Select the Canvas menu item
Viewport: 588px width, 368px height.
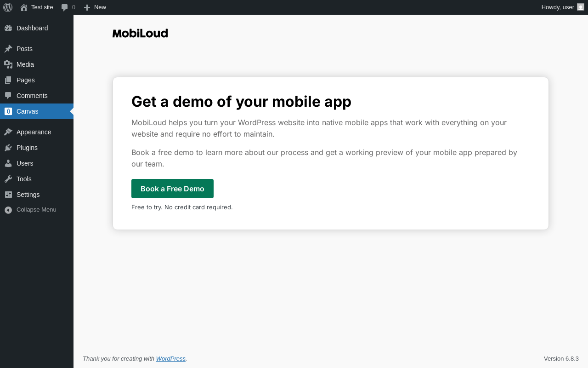coord(37,111)
